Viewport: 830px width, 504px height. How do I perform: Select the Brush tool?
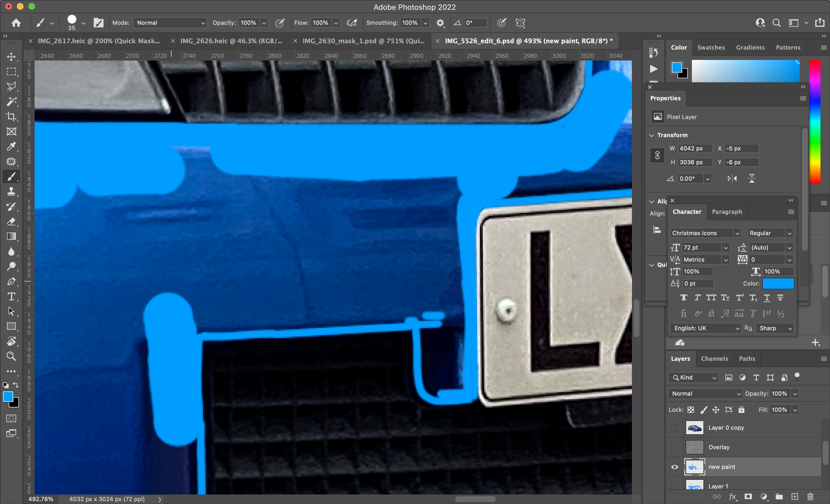click(12, 176)
